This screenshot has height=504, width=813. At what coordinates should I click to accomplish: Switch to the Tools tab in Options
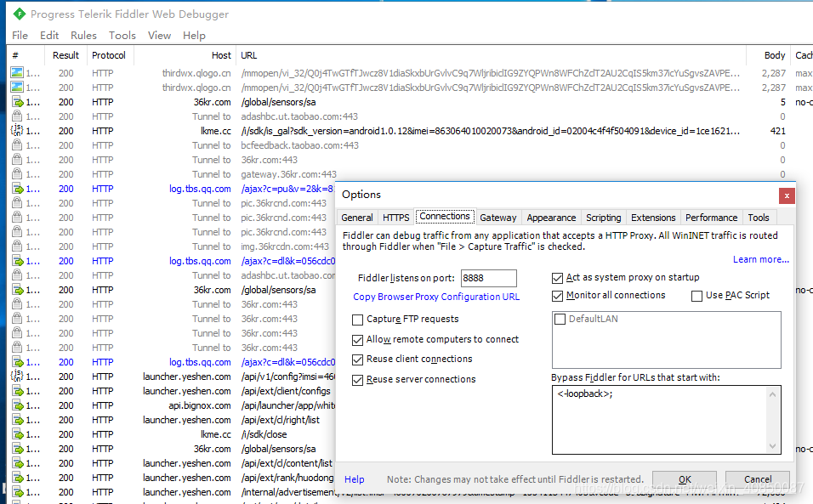point(758,218)
